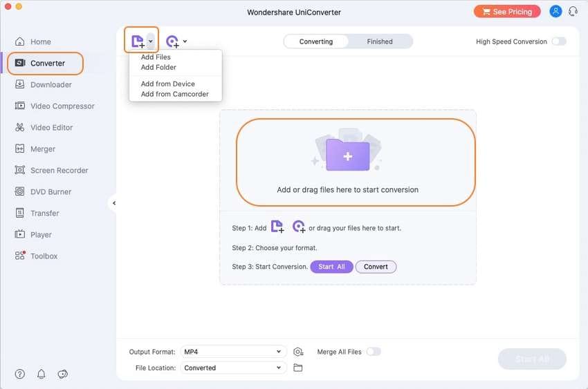Open the support headset icon
Image resolution: width=588 pixels, height=389 pixels.
click(573, 12)
